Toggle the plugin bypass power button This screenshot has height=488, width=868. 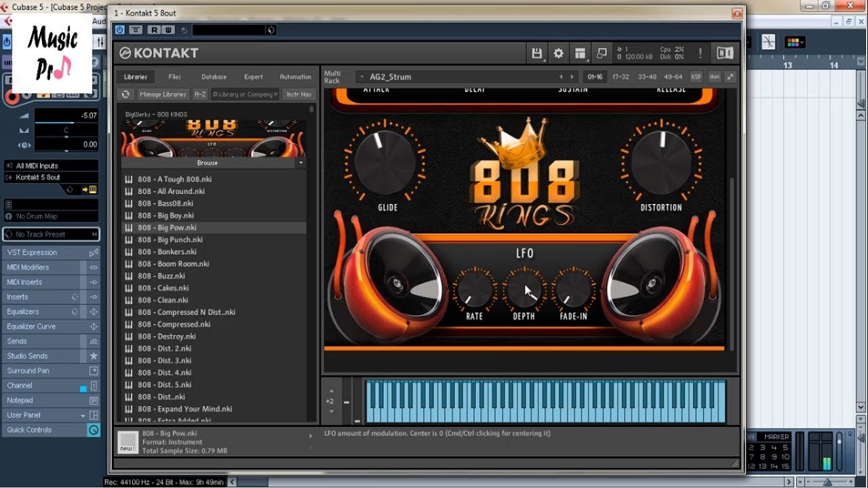pyautogui.click(x=120, y=30)
